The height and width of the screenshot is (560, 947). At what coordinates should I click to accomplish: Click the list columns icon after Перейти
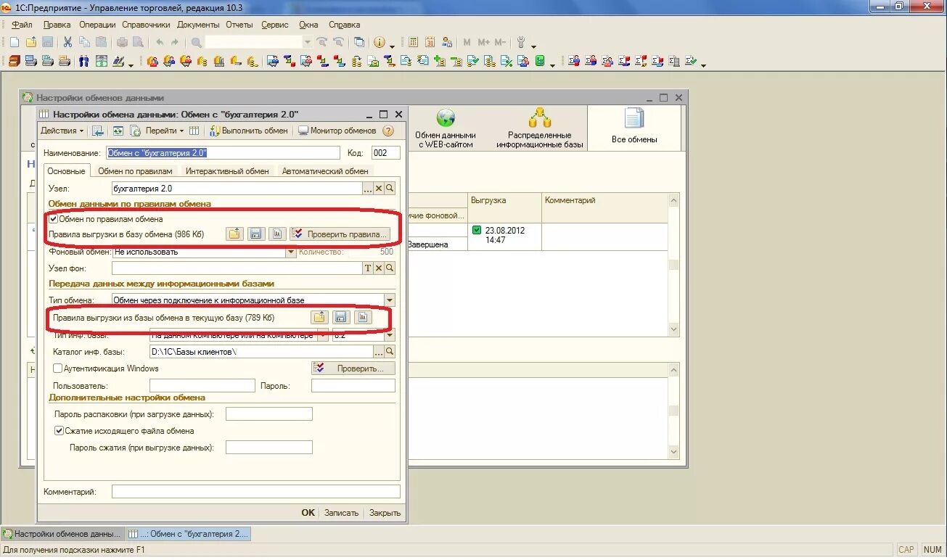(194, 131)
